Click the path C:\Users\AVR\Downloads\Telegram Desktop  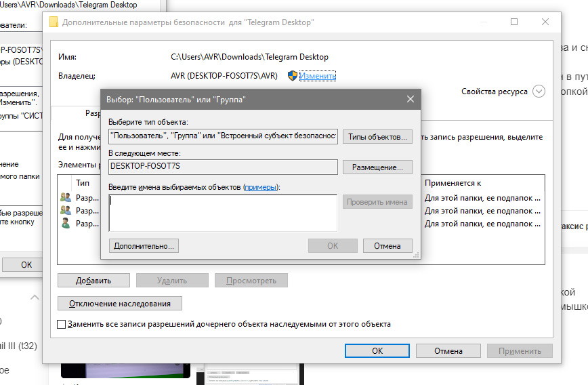click(249, 57)
